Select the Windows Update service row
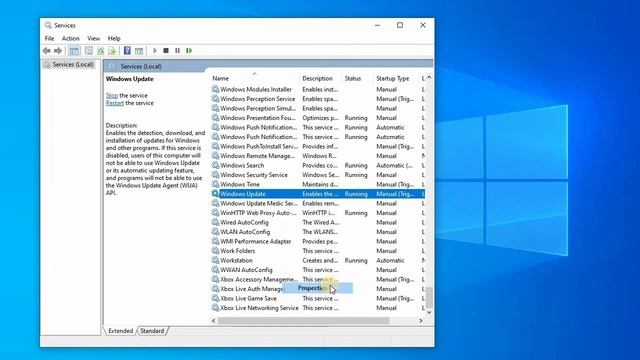 [318, 194]
